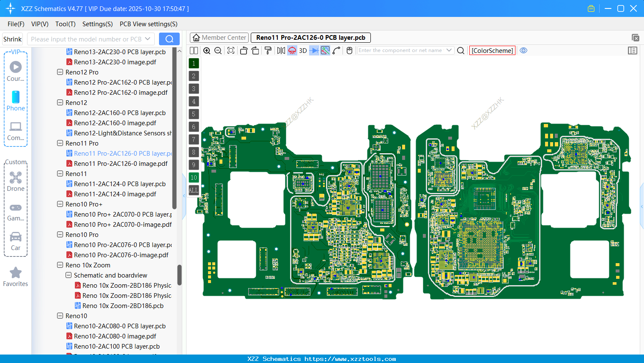Select the dual-view split screen icon
Image resolution: width=644 pixels, height=363 pixels.
194,50
